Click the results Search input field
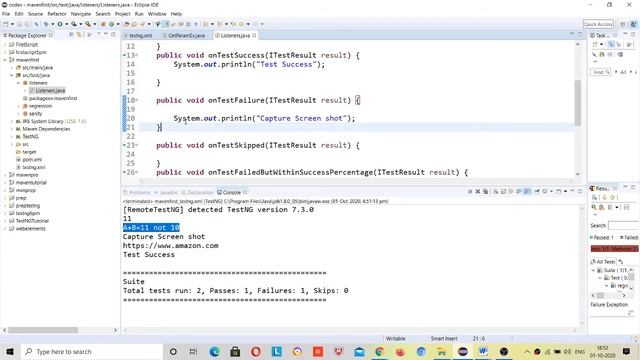The height and width of the screenshot is (360, 640). (623, 225)
